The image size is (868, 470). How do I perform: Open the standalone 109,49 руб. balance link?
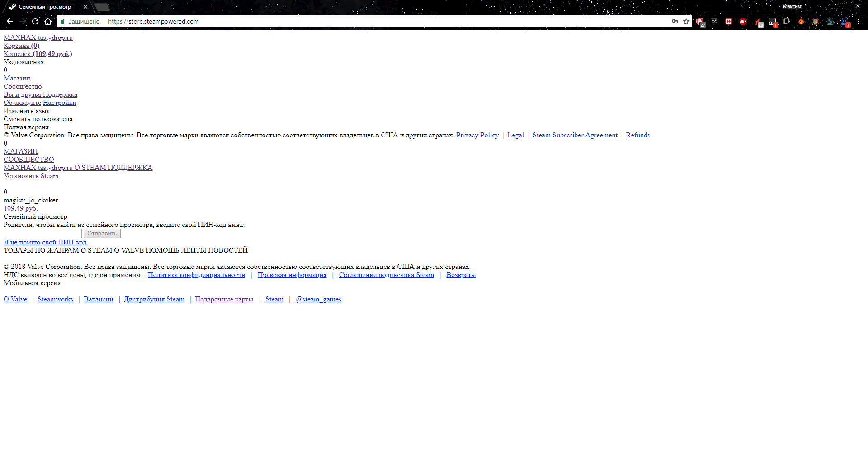[20, 208]
